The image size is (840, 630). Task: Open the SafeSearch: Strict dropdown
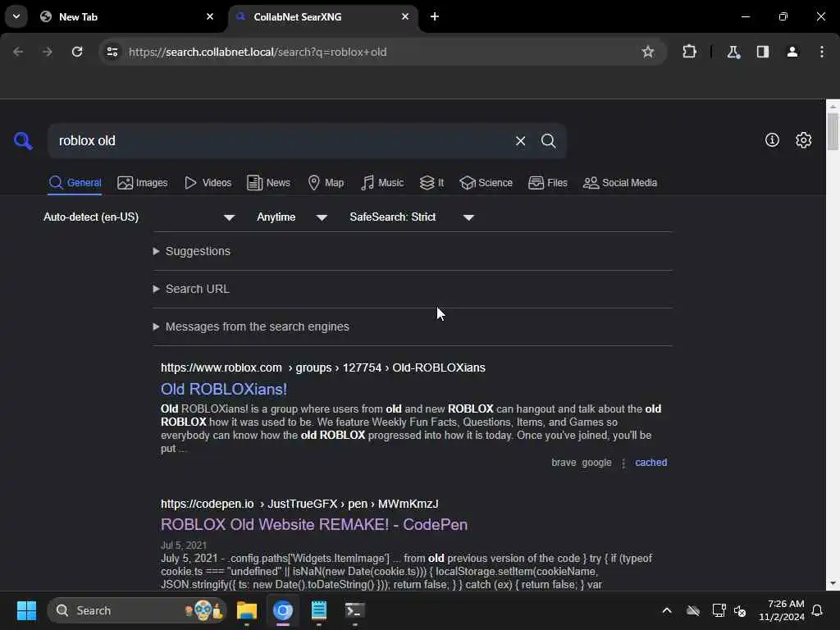tap(412, 217)
